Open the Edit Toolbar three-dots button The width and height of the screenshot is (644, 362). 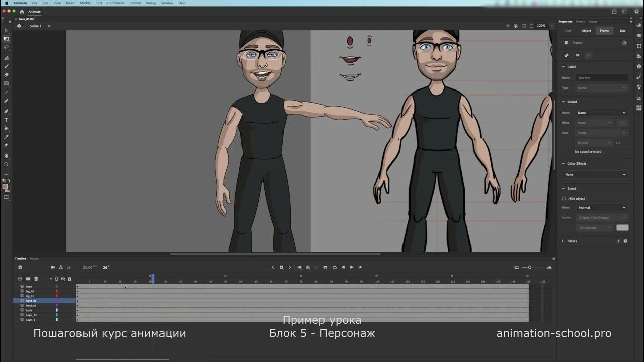6,174
